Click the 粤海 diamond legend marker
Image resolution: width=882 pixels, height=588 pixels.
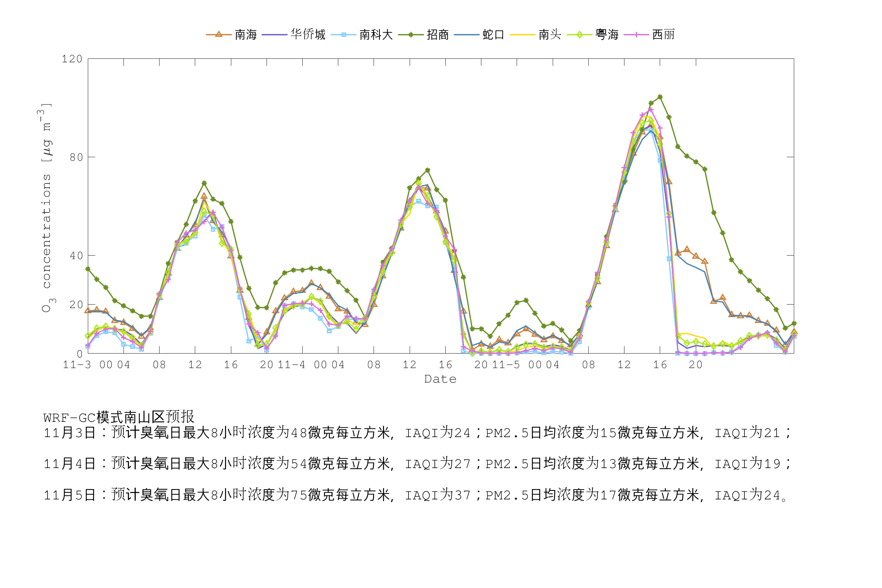pos(579,34)
